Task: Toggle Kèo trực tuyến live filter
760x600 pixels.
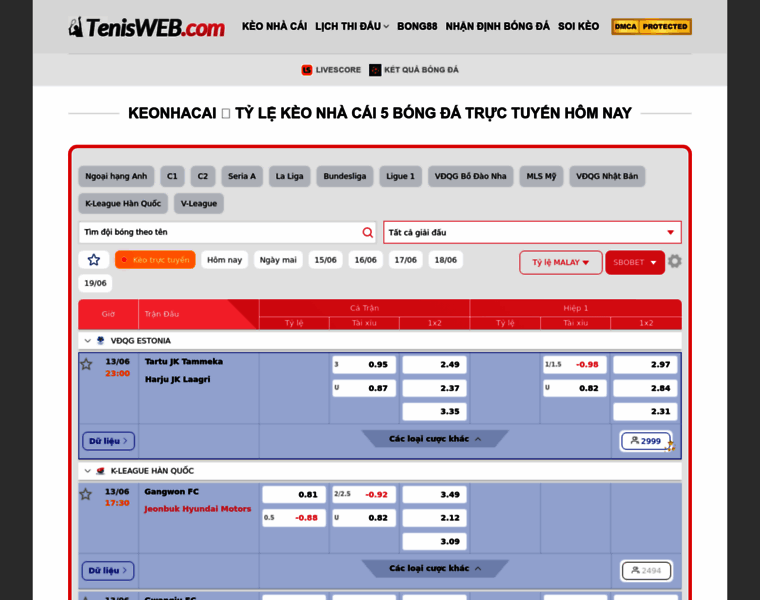Action: pos(155,260)
